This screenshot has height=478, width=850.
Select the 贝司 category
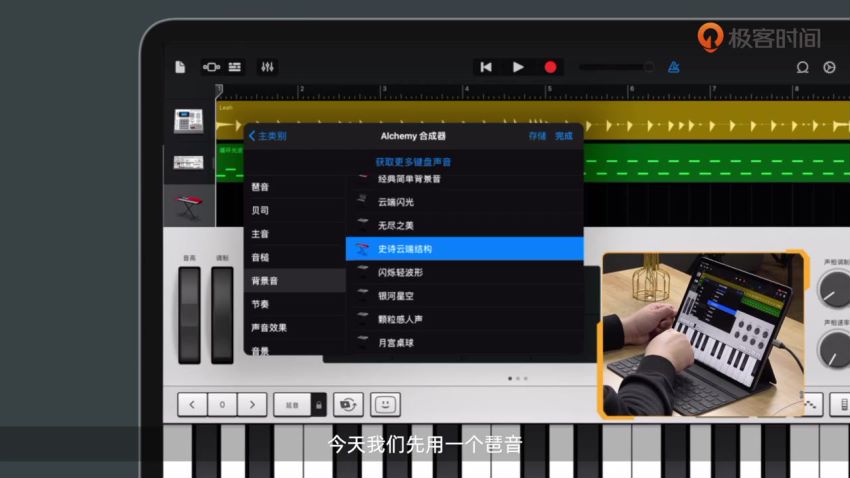coord(294,210)
